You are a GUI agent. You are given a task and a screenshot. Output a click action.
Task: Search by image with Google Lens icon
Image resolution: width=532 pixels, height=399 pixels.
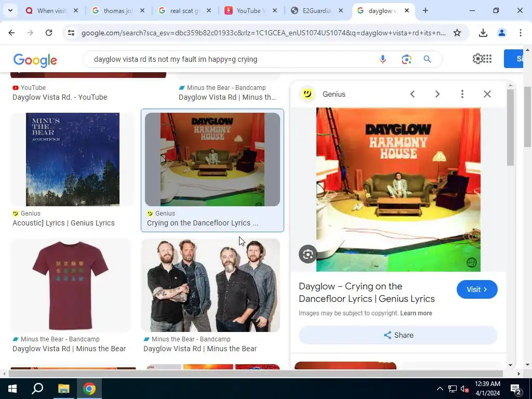coord(406,59)
